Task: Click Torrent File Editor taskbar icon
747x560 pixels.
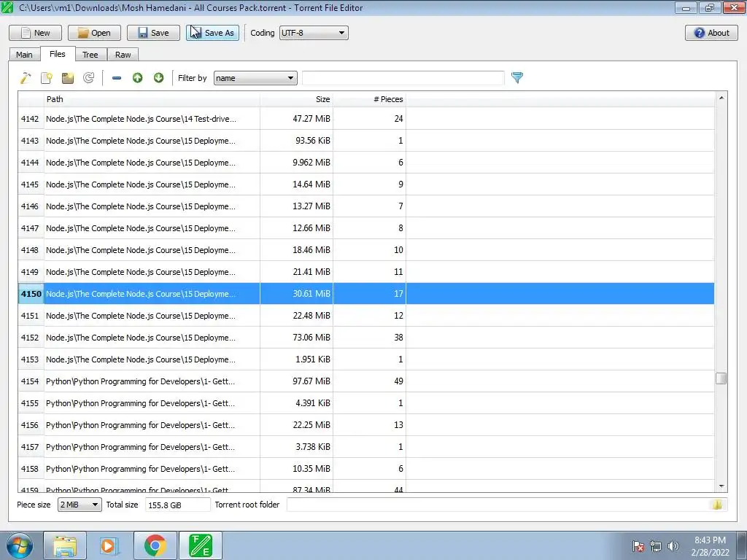Action: point(201,545)
